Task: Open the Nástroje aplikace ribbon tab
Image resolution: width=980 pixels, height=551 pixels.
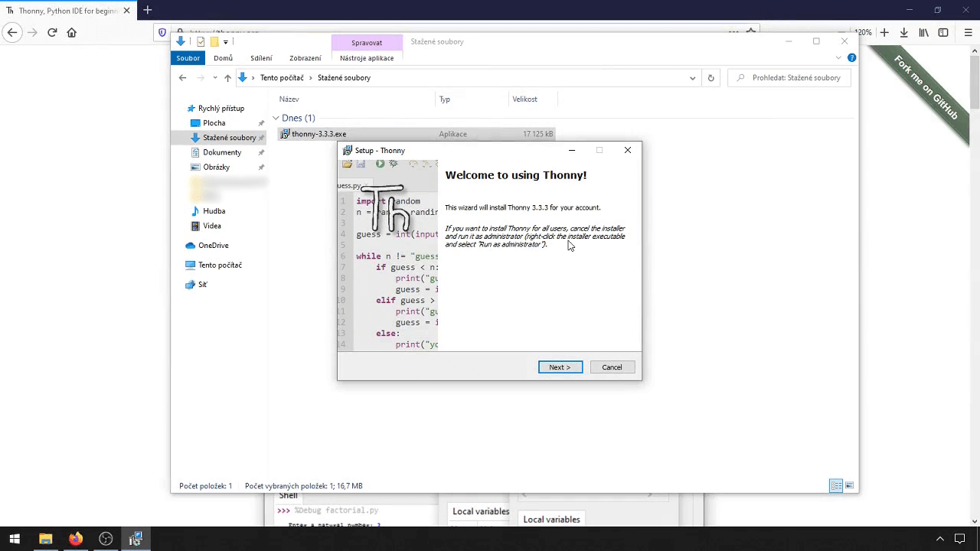Action: coord(367,58)
